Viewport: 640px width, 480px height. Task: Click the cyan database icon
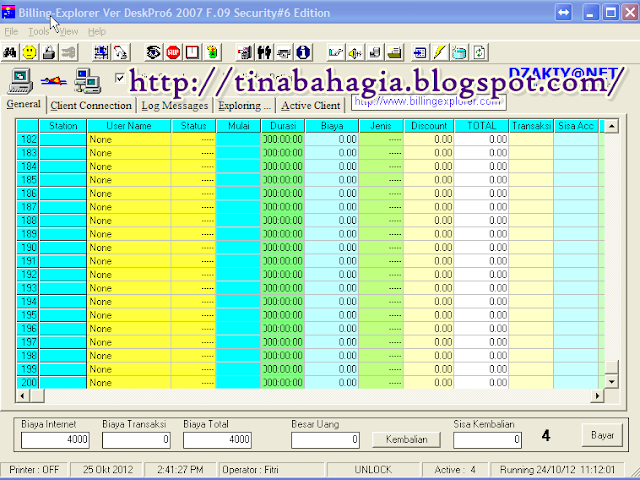tap(459, 52)
